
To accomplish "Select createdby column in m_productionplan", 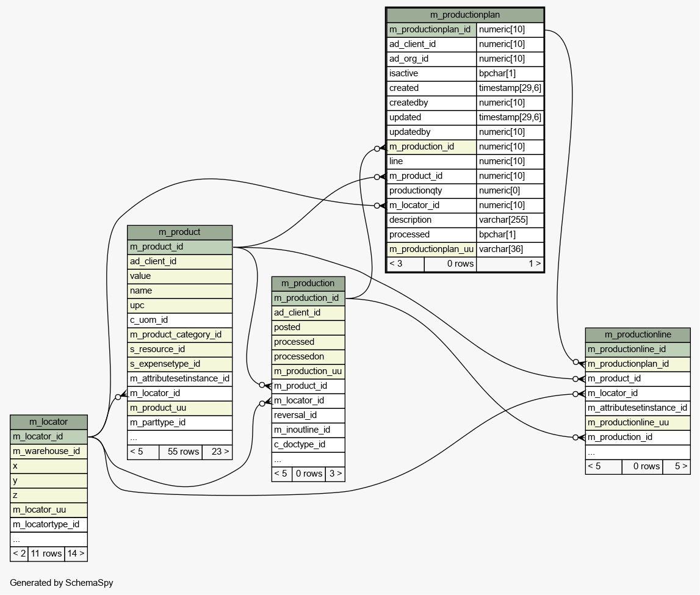I will tap(431, 103).
